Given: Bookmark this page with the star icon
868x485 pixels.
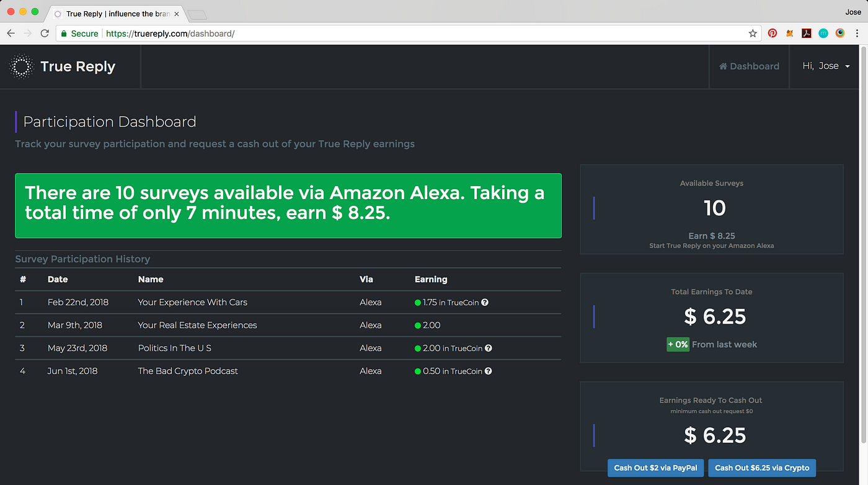Looking at the screenshot, I should point(753,33).
